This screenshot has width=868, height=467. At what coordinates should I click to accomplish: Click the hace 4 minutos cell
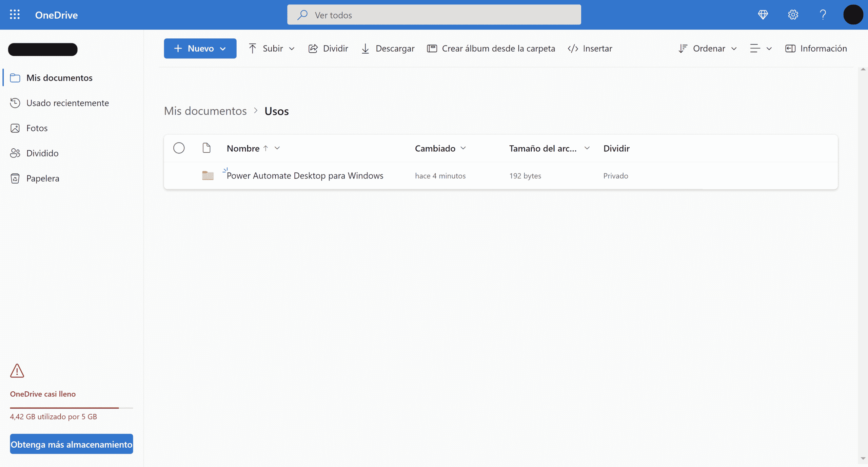[440, 176]
